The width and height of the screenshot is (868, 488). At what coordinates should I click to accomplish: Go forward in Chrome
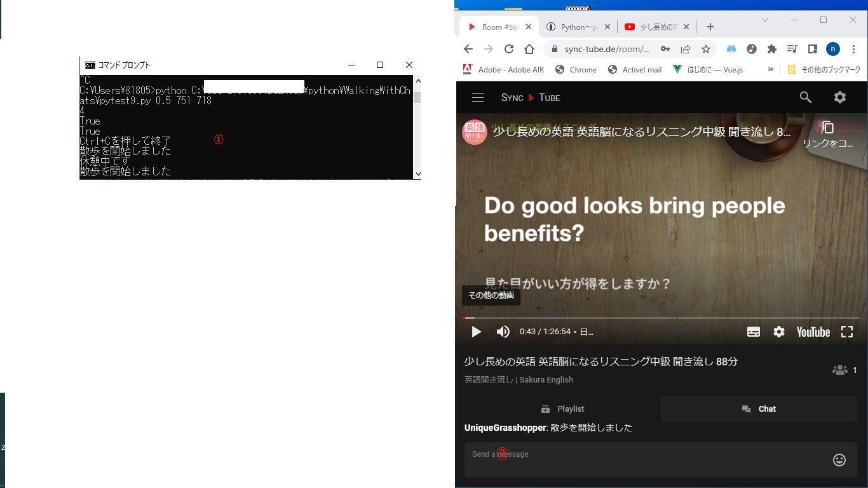point(489,49)
